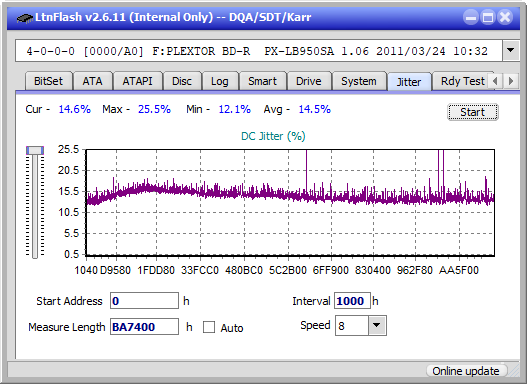Screen dimensions: 527x384
Task: Minimize the LtnFlash window
Action: 471,17
